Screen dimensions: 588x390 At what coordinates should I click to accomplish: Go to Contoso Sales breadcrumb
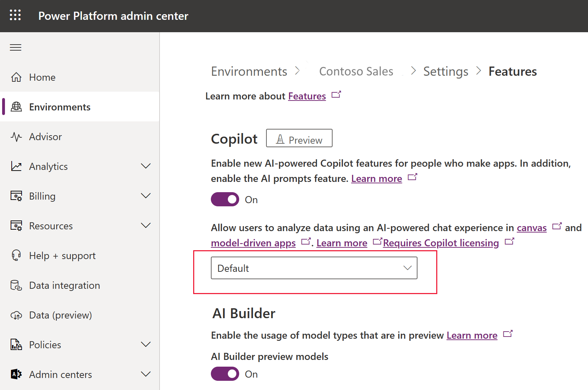[x=356, y=71]
